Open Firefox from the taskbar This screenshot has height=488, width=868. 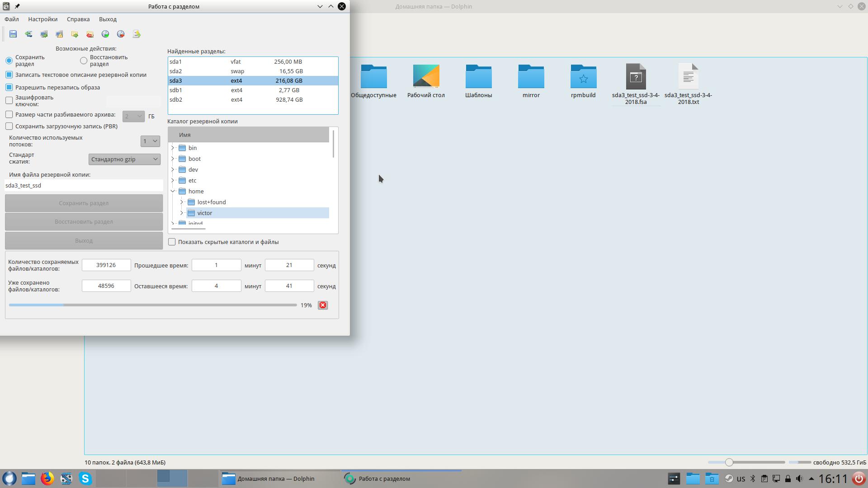click(x=47, y=479)
